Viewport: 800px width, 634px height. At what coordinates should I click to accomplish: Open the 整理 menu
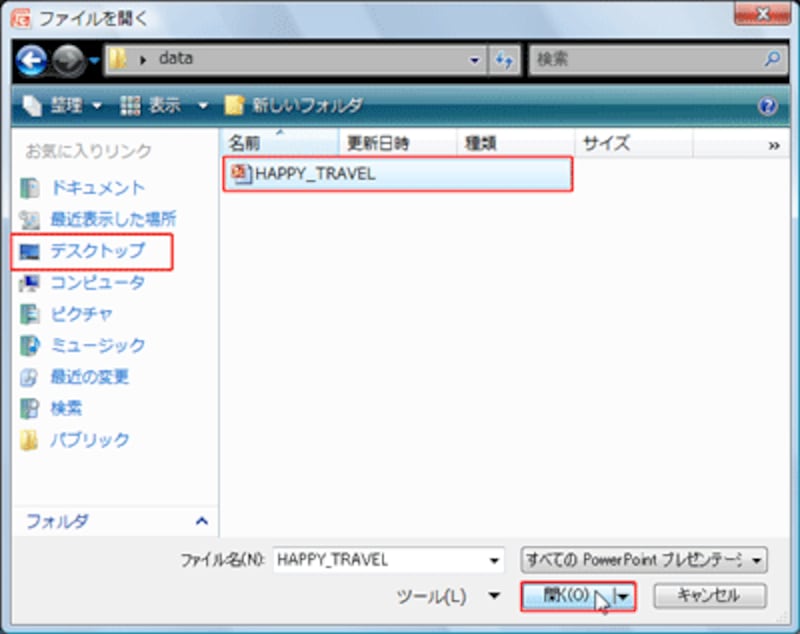pos(62,106)
